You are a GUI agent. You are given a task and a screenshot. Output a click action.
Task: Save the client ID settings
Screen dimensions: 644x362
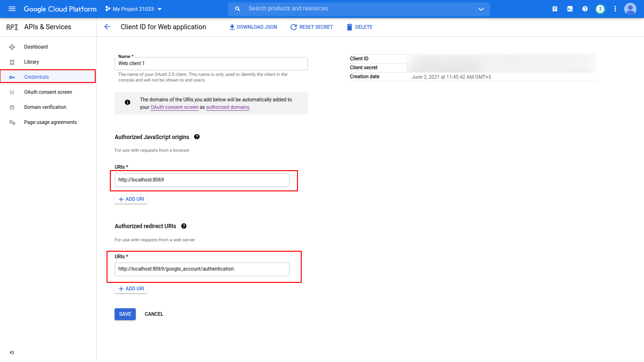[125, 314]
